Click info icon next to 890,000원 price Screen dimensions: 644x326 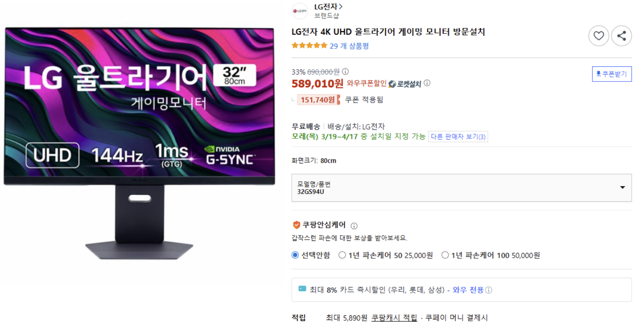point(345,72)
